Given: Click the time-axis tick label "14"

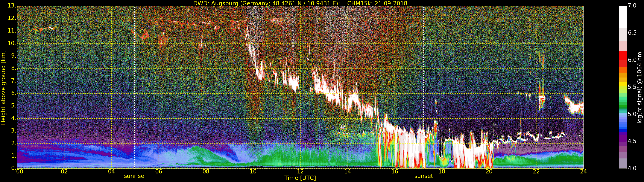Looking at the screenshot, I should (348, 171).
